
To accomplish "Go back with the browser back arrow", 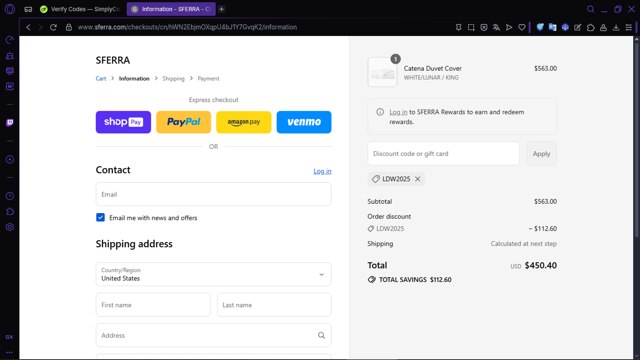I will tap(28, 27).
